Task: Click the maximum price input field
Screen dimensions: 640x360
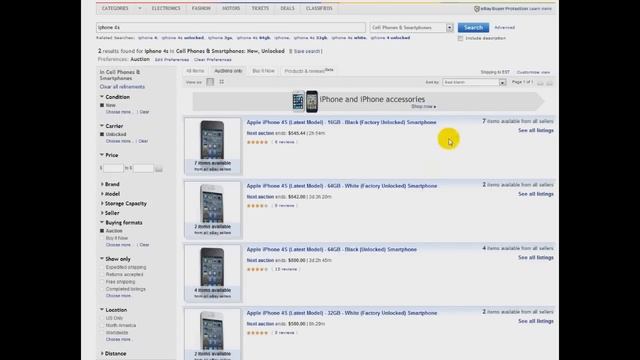Action: coord(143,168)
